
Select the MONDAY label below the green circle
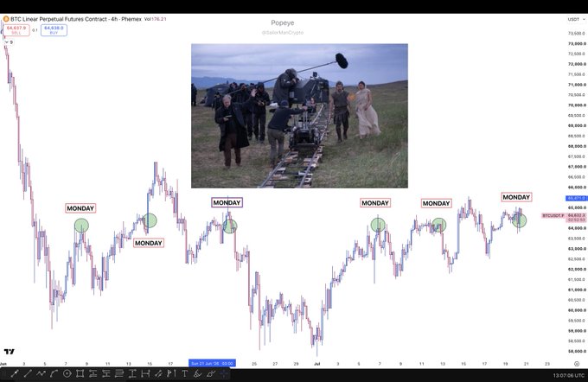point(149,243)
